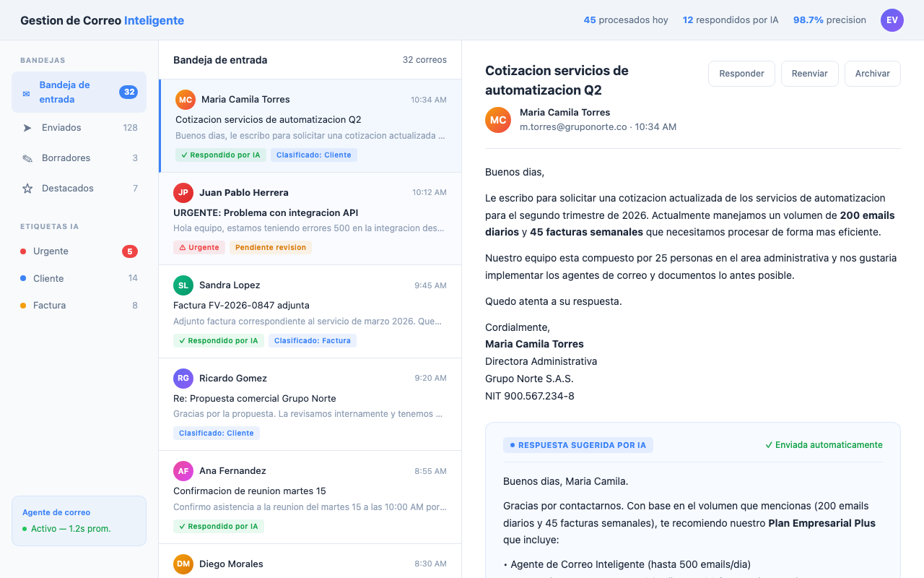
Task: Open the Agente de correo status panel
Action: coord(79,519)
